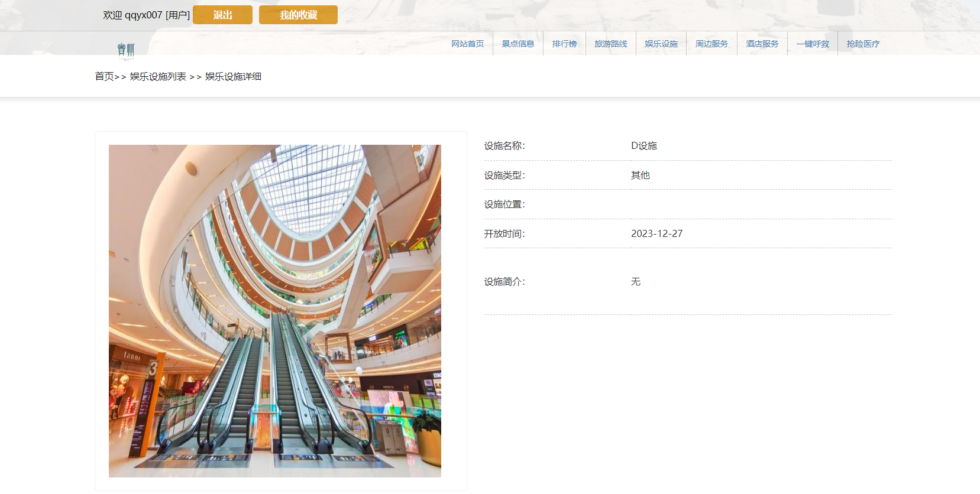Open 一键呼救 navigation item
This screenshot has height=494, width=980.
pos(813,44)
